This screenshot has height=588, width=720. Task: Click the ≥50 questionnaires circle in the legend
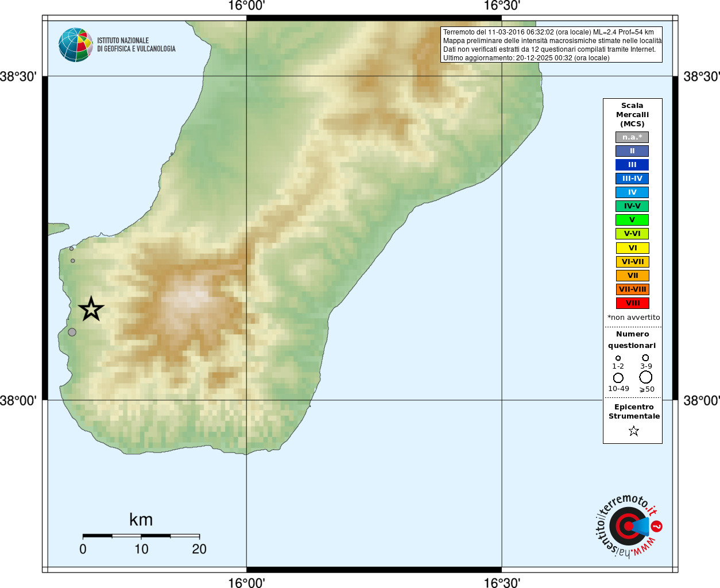click(646, 377)
